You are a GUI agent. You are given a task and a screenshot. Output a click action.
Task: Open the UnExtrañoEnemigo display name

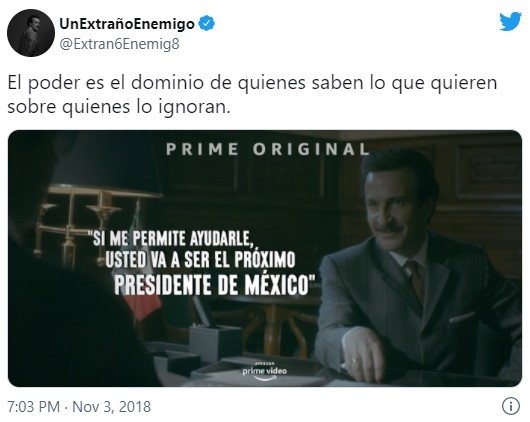[x=127, y=24]
